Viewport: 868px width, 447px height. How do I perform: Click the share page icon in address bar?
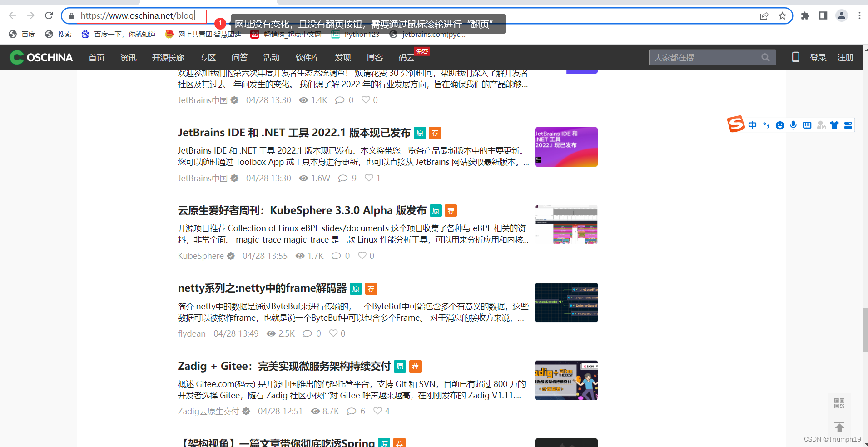764,16
